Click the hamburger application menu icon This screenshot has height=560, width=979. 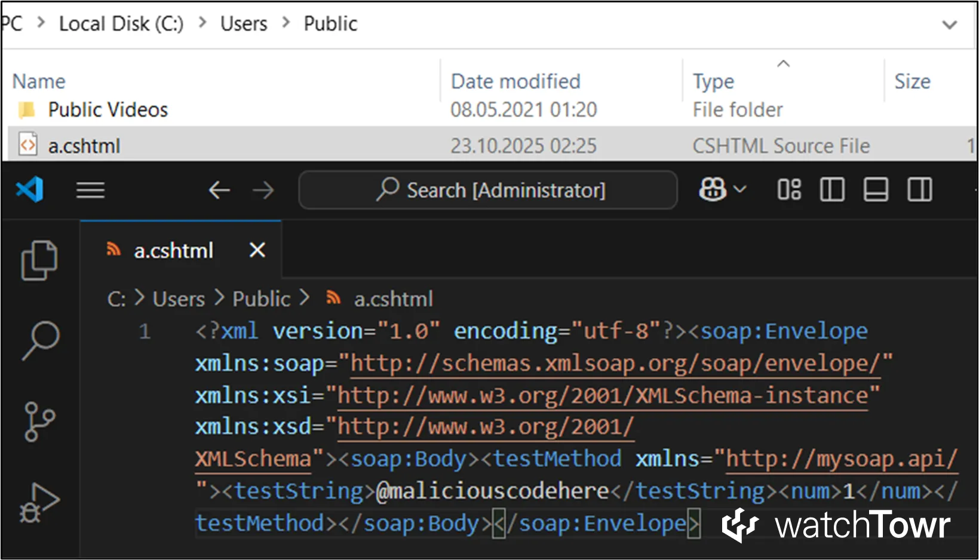click(x=90, y=190)
